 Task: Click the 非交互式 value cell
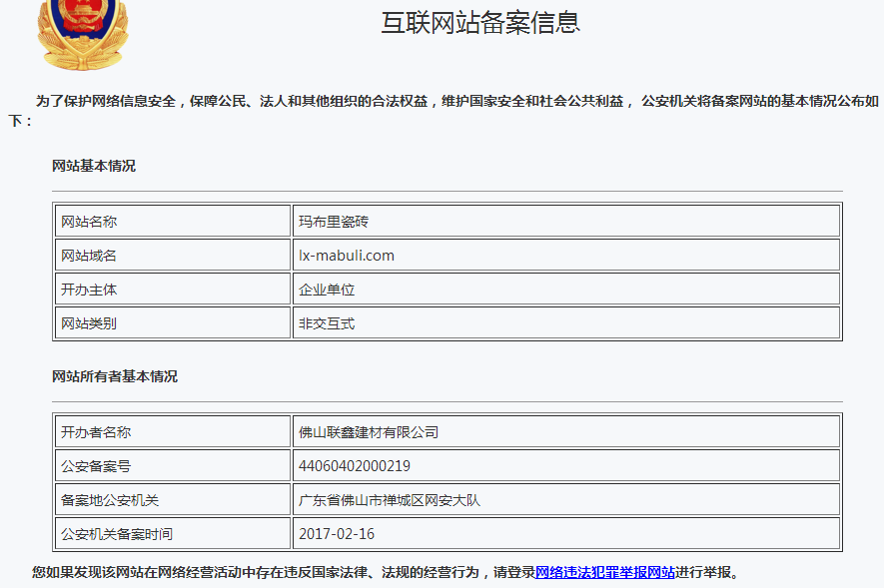566,323
